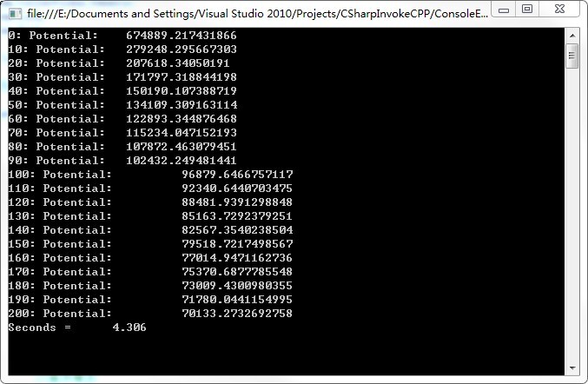Viewport: 588px width, 384px height.
Task: Click the value 122893.344876468
Action: 182,118
